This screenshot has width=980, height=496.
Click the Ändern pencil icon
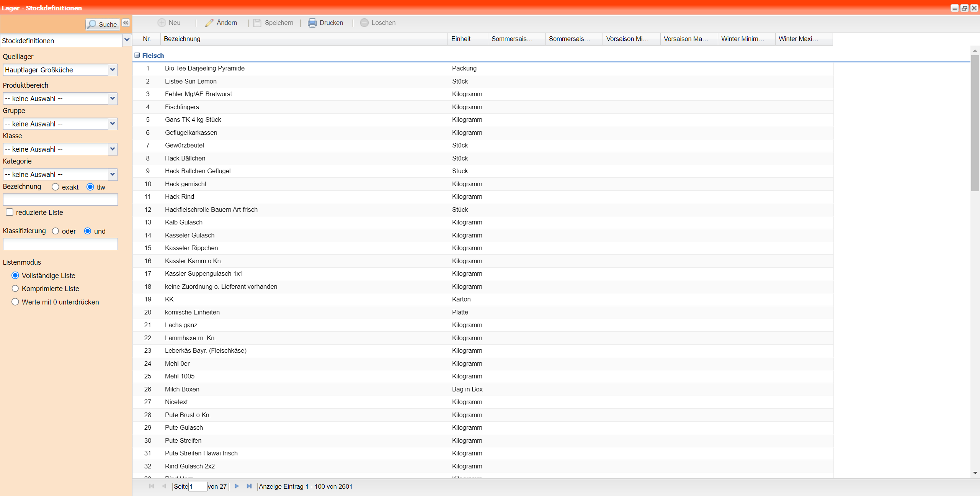[x=209, y=23]
